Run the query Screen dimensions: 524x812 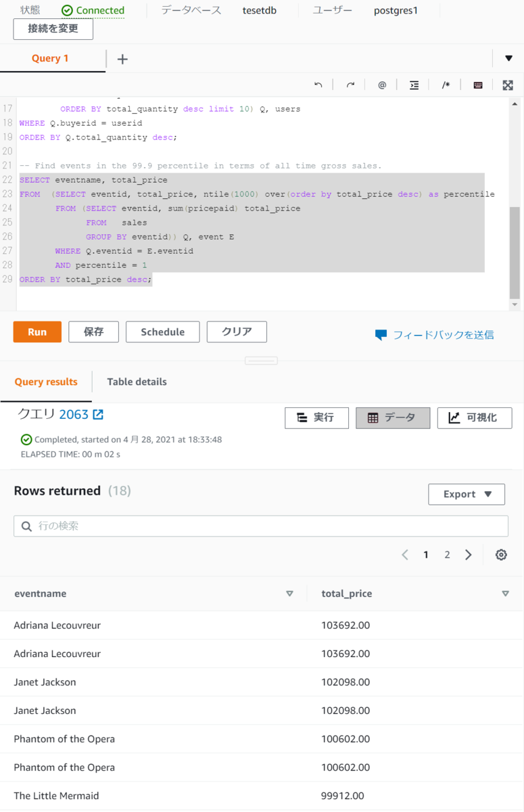coord(37,332)
